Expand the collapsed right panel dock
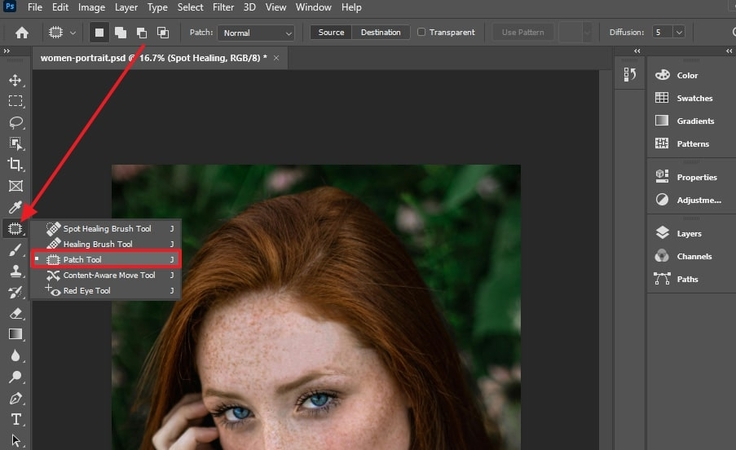The width and height of the screenshot is (736, 450). (638, 52)
